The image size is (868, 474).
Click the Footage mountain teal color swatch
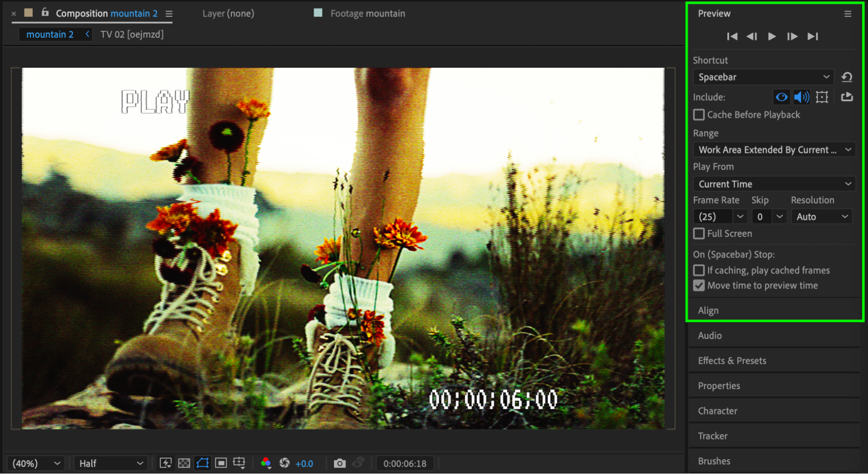[x=318, y=13]
